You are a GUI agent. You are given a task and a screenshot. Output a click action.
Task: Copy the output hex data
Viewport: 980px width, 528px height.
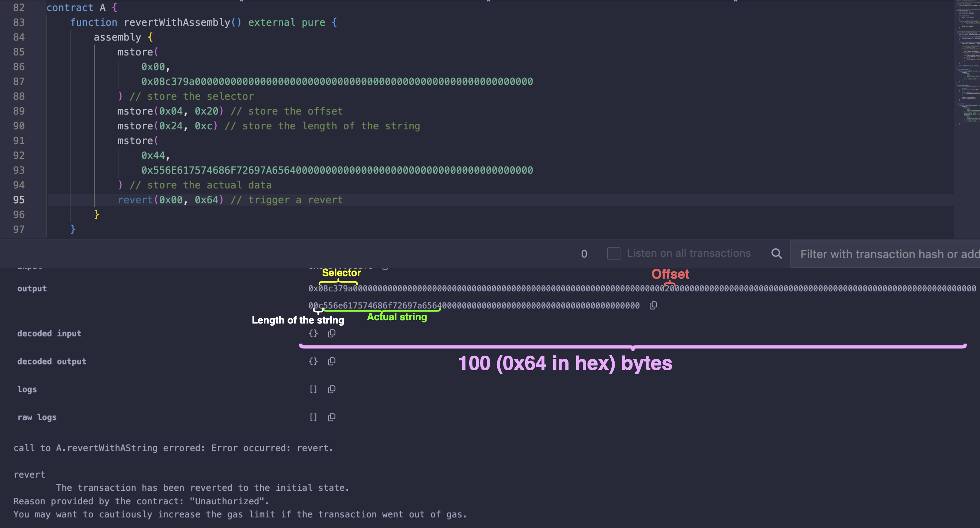(x=654, y=305)
